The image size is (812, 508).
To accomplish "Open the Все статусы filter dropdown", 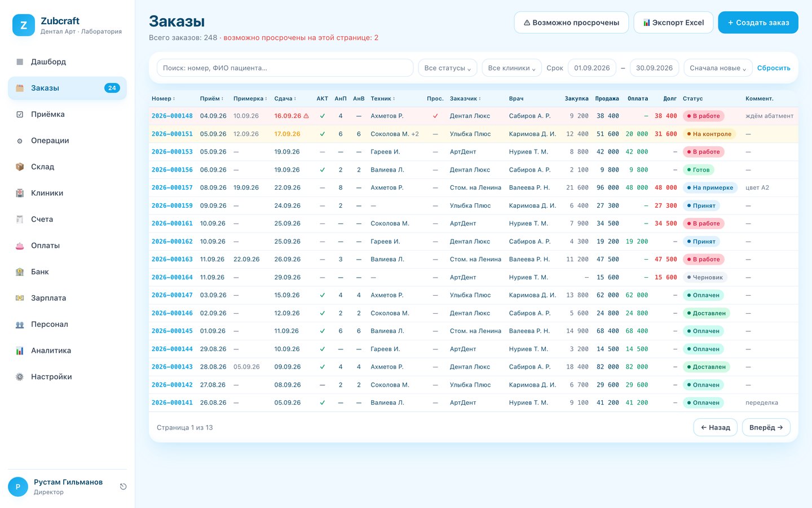I will coord(448,68).
